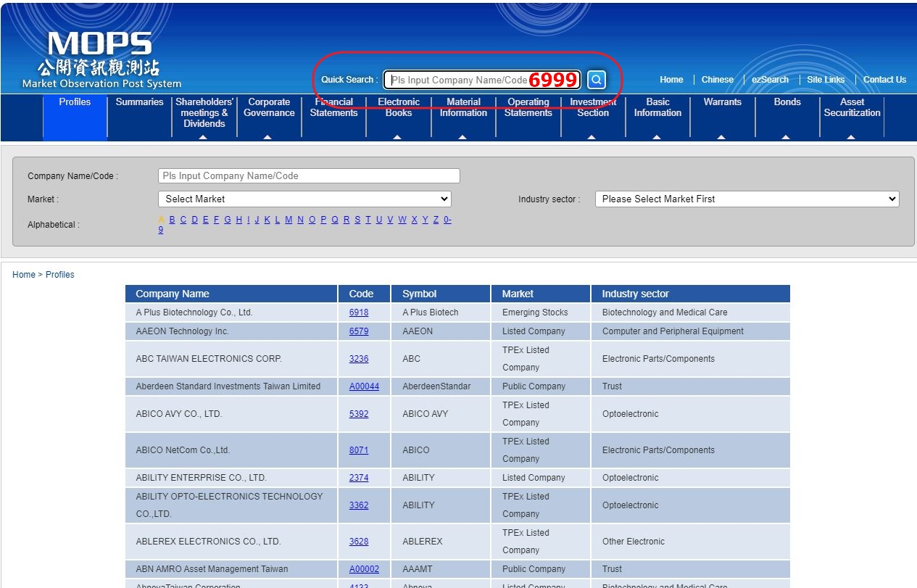Select ABICO AVY CO., LTD. name
This screenshot has height=588, width=917.
point(179,414)
